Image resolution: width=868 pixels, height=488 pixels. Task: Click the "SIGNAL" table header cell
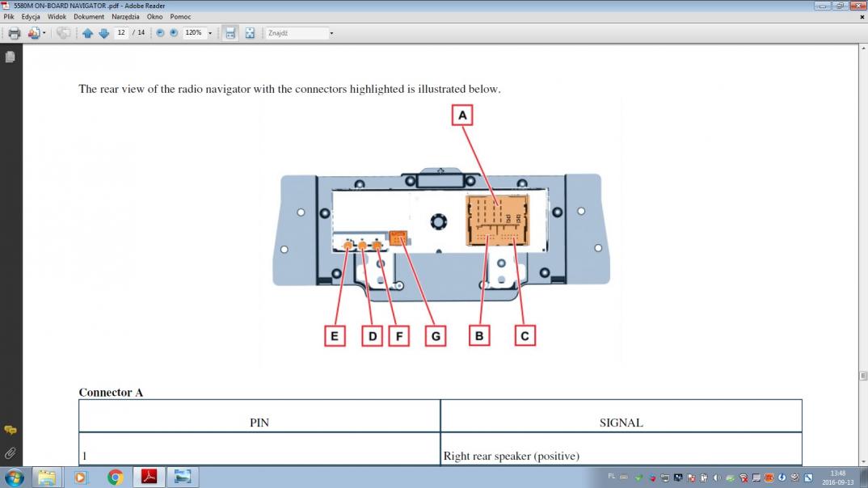coord(622,416)
